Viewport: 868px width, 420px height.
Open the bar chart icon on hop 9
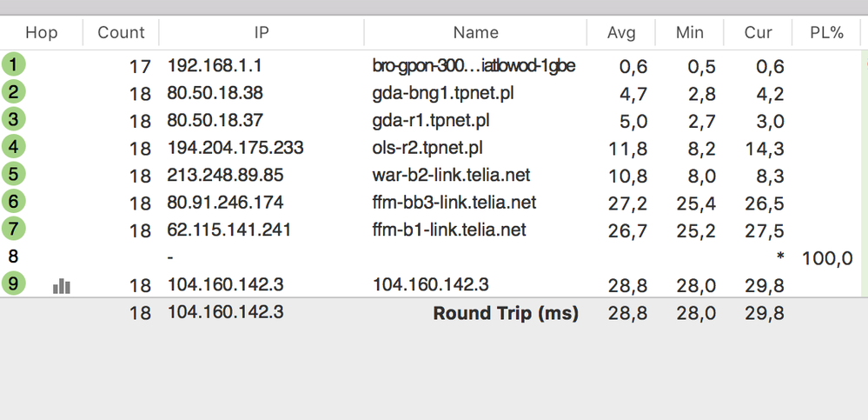(62, 285)
